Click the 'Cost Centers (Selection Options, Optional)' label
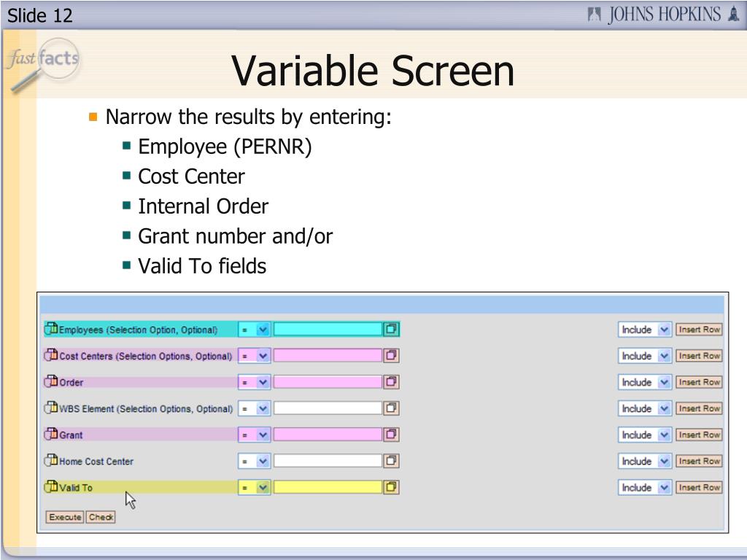 coord(146,356)
